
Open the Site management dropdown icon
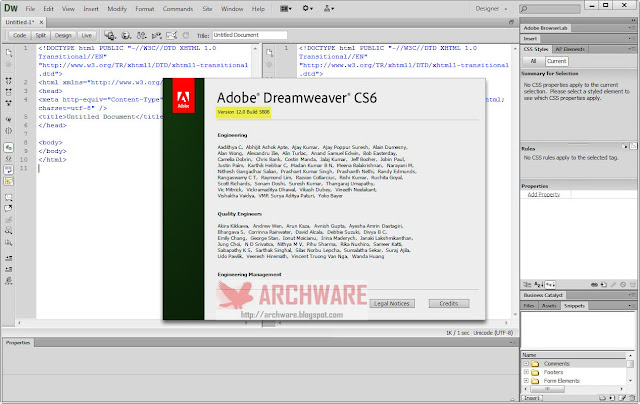[329, 9]
